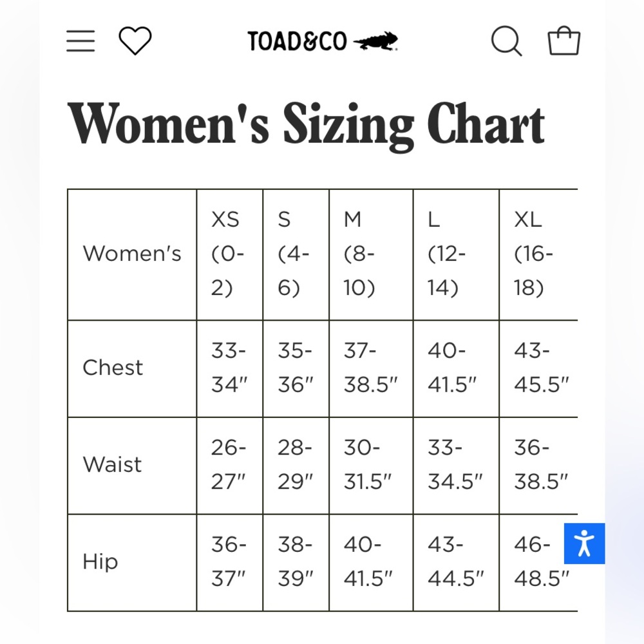Select the S (4-6) column header
This screenshot has height=644, width=644.
tap(296, 254)
